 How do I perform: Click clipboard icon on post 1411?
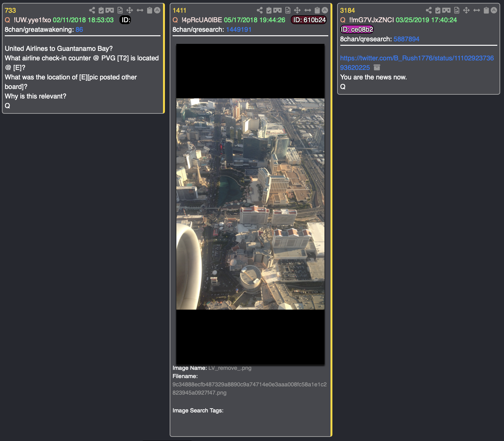point(317,10)
